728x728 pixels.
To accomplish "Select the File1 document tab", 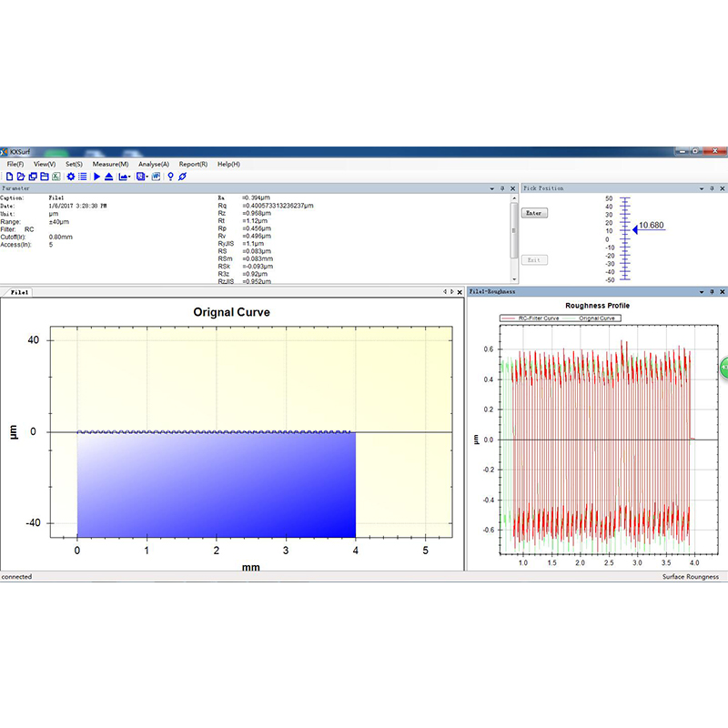I will 20,292.
